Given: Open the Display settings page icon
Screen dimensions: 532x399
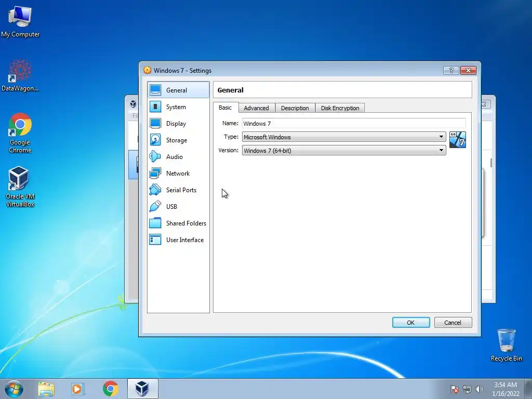Looking at the screenshot, I should tap(155, 123).
